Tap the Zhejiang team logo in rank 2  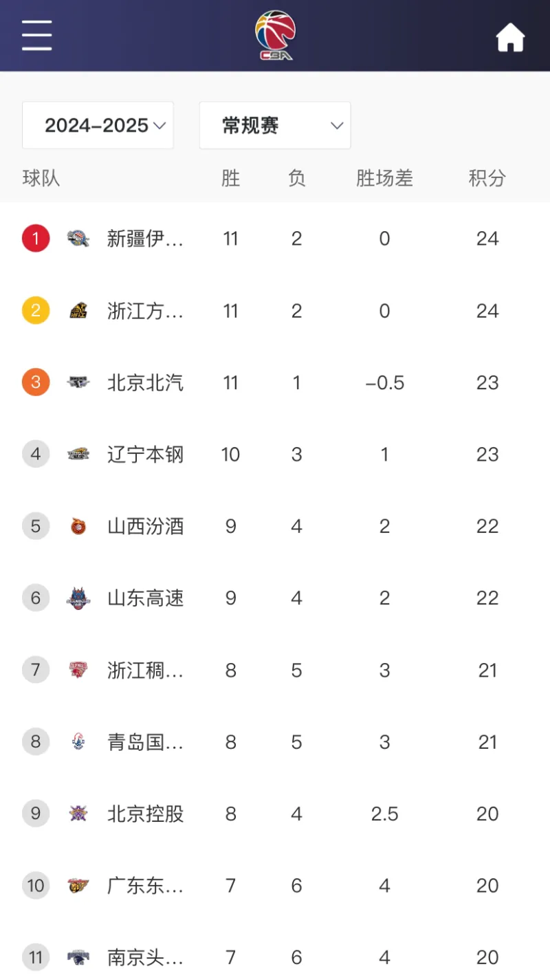point(78,311)
